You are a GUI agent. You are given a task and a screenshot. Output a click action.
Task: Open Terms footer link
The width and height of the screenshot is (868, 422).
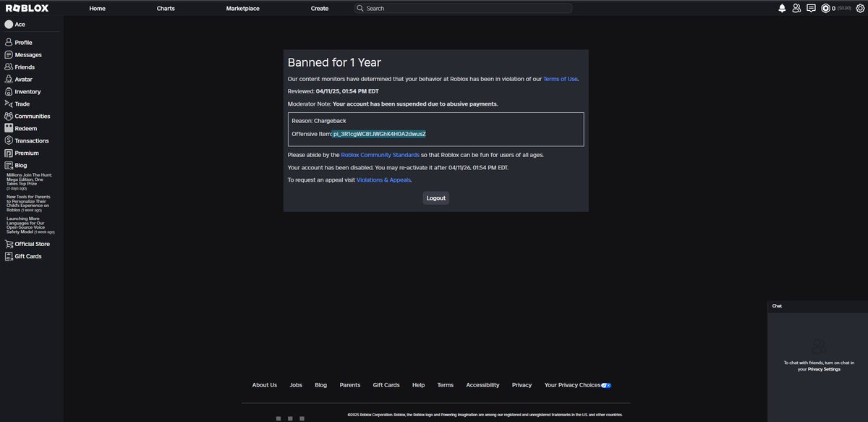pyautogui.click(x=446, y=385)
